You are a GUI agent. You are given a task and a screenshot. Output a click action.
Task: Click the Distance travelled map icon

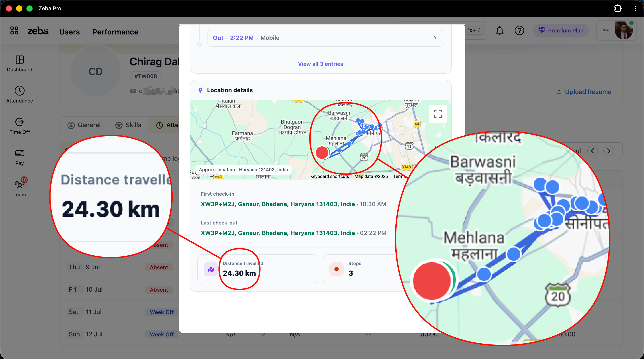pos(211,269)
